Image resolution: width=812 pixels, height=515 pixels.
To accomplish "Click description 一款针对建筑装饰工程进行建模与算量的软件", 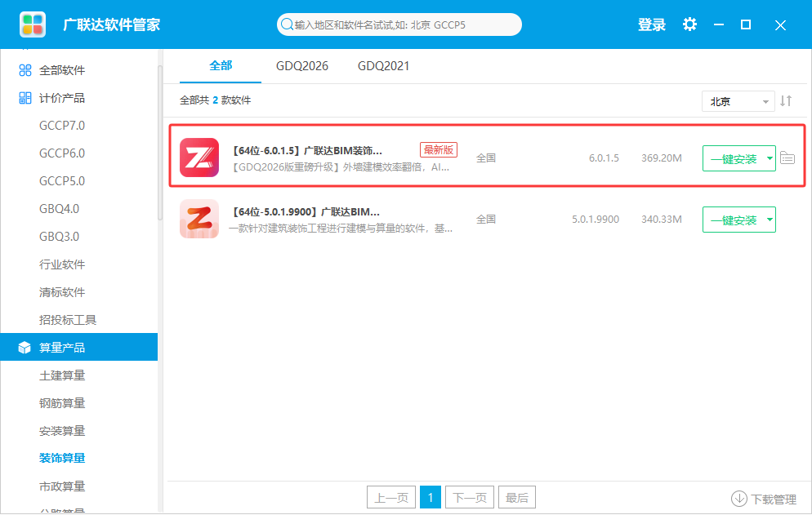I will (x=341, y=229).
